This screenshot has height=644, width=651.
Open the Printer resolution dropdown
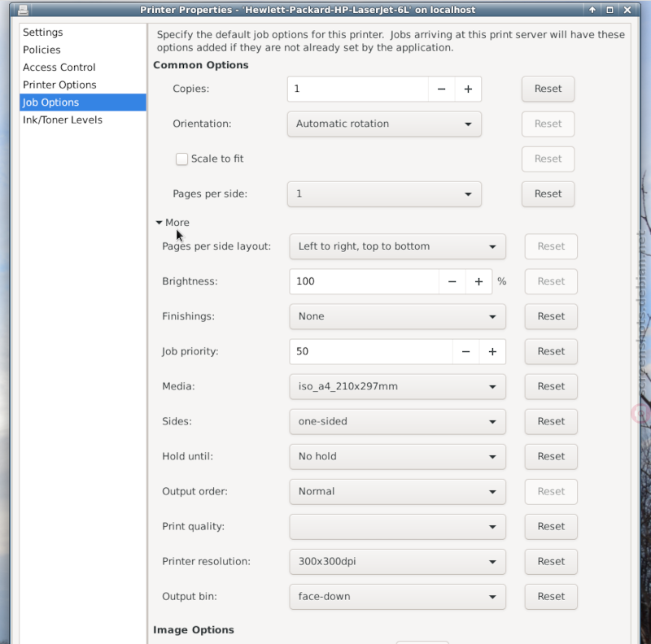pos(397,561)
